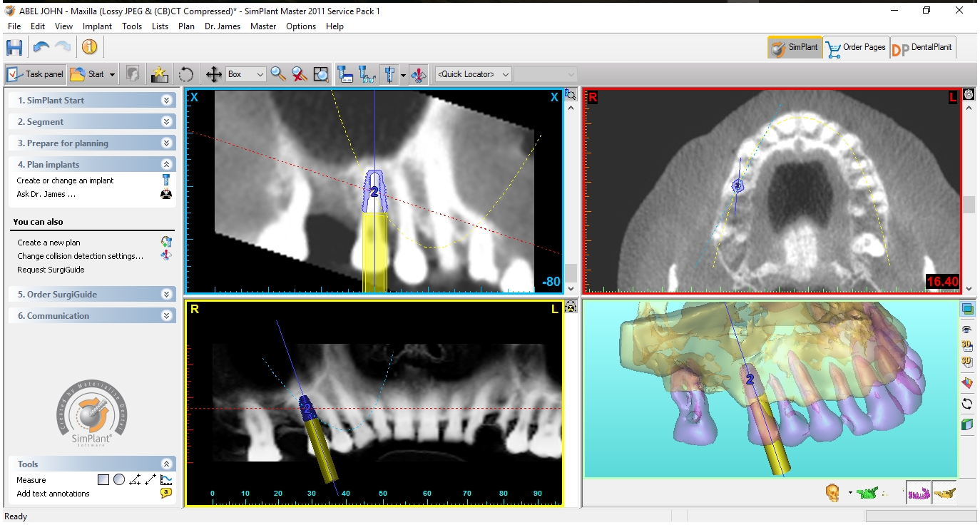This screenshot has height=525, width=980.
Task: Expand the 5. Order SurgiGuide section
Action: click(x=167, y=295)
